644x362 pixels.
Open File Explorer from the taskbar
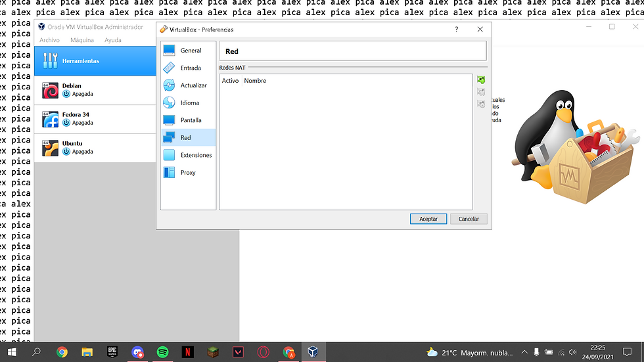[x=87, y=352]
